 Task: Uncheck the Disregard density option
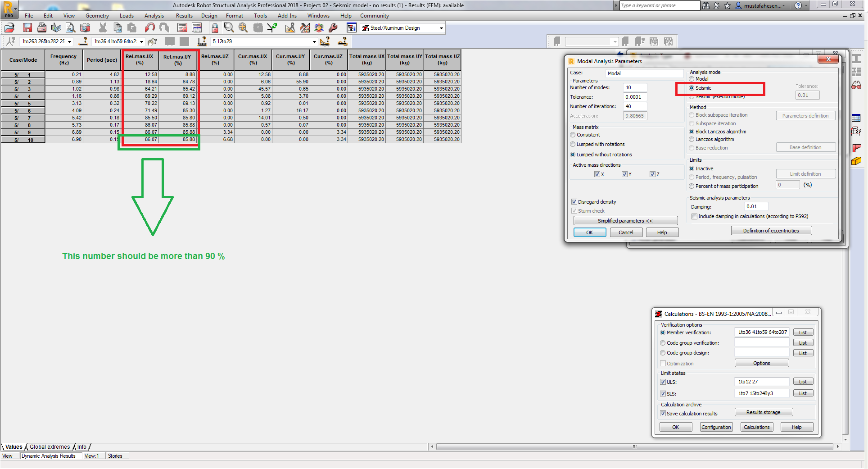[574, 202]
